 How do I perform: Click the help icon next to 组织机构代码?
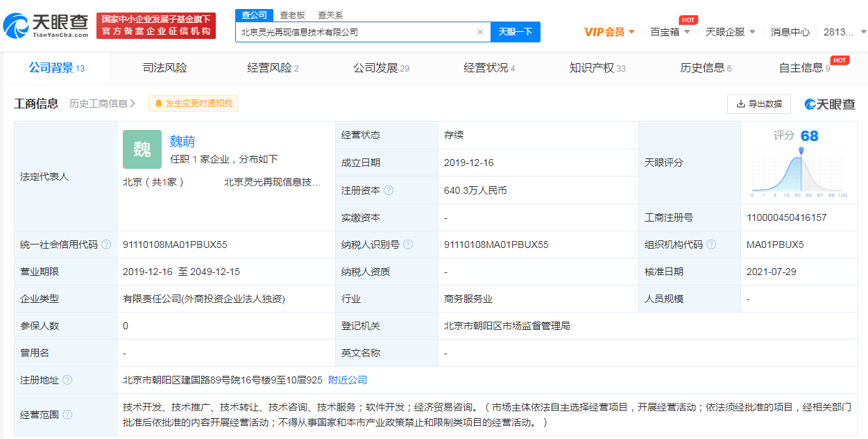pyautogui.click(x=711, y=245)
